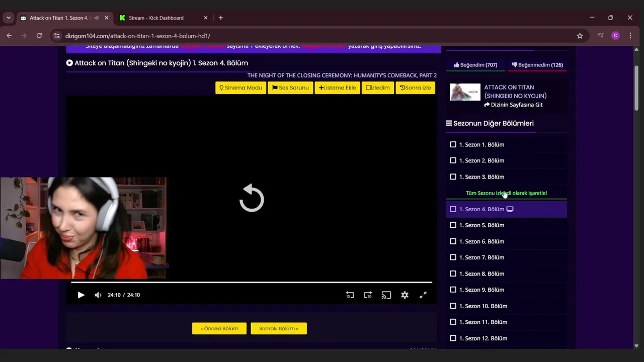Enter fullscreen mode in the player
This screenshot has width=644, height=362.
pyautogui.click(x=423, y=295)
